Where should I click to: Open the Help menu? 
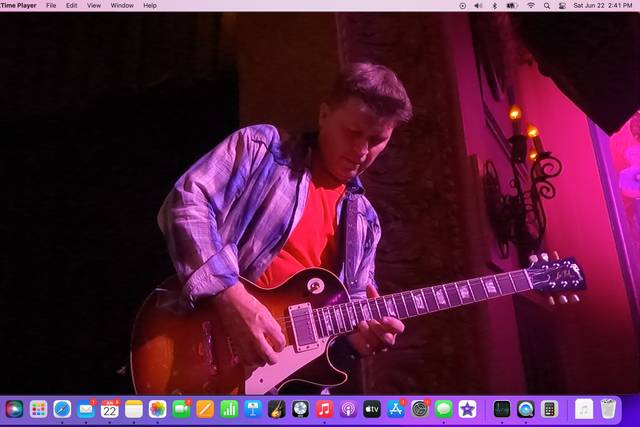tap(150, 5)
